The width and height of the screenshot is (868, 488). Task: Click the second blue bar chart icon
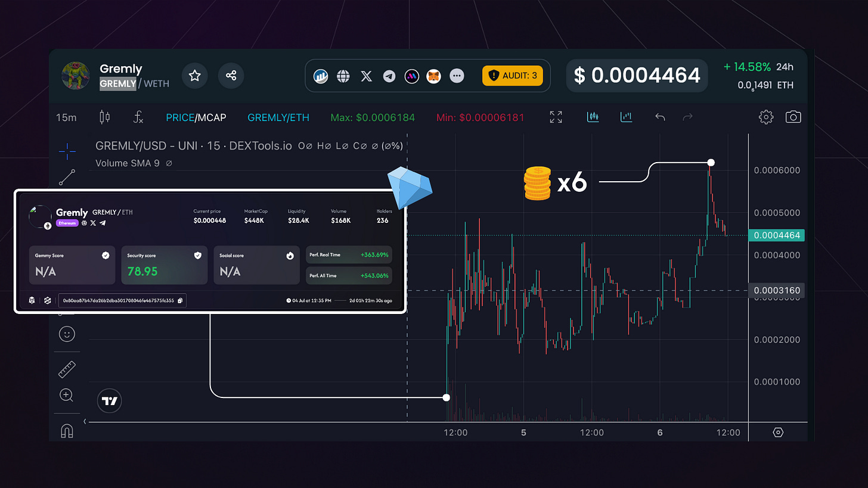pyautogui.click(x=626, y=117)
